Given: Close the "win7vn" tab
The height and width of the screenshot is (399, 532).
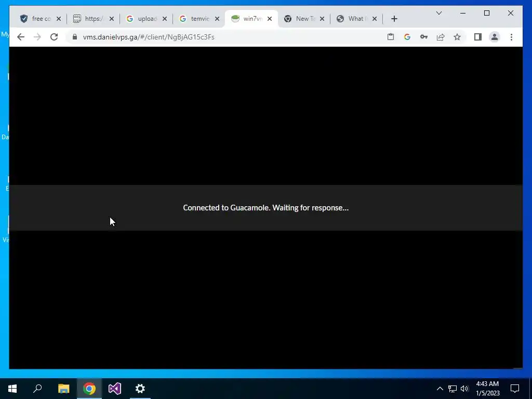Looking at the screenshot, I should coord(270,19).
